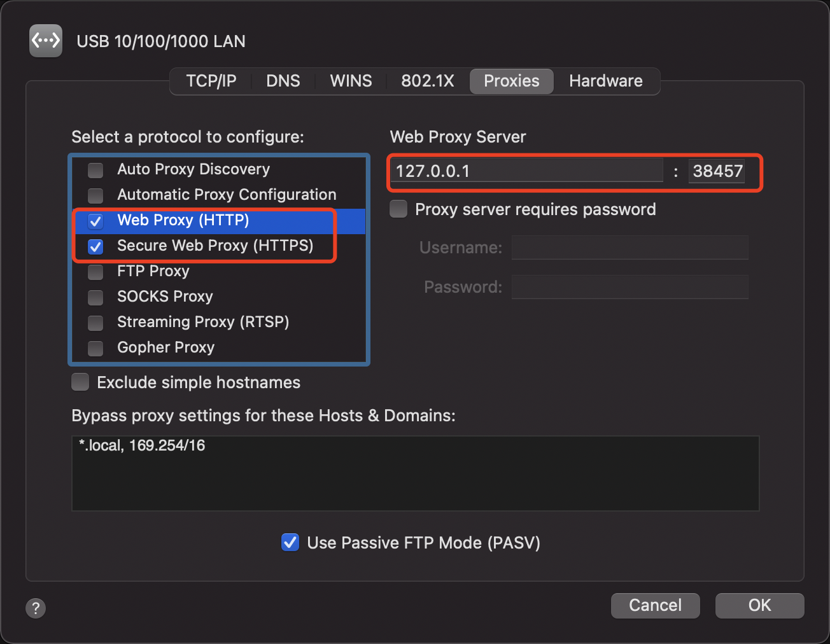Select the Gopher Proxy protocol row

pyautogui.click(x=166, y=347)
